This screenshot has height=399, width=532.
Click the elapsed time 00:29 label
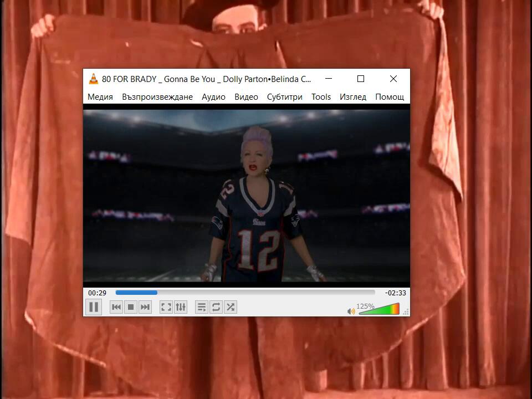[x=97, y=293]
